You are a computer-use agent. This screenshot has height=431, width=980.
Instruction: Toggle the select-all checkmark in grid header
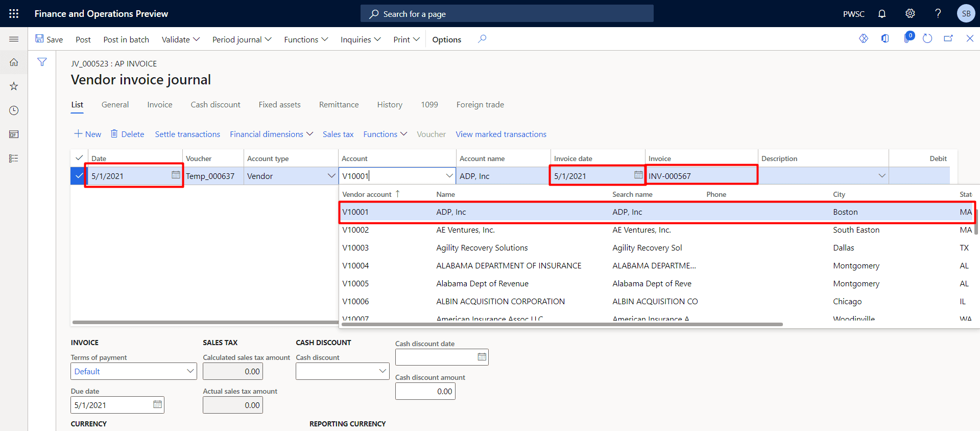tap(79, 158)
